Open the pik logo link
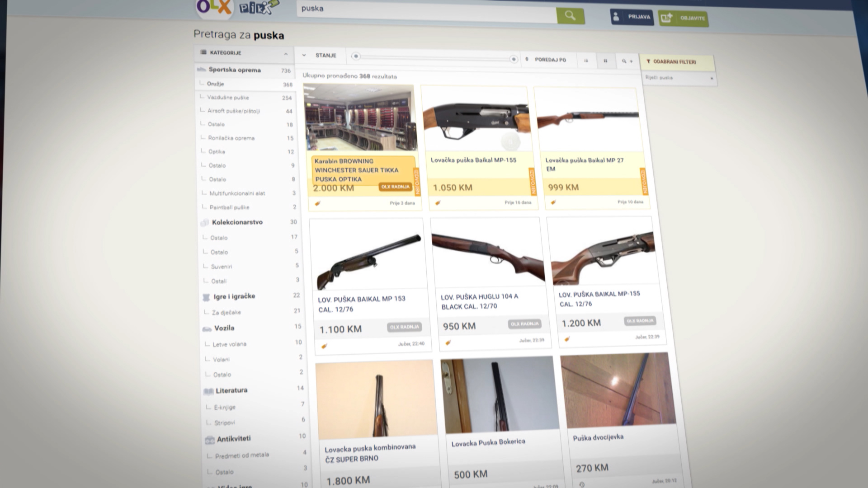 click(259, 7)
